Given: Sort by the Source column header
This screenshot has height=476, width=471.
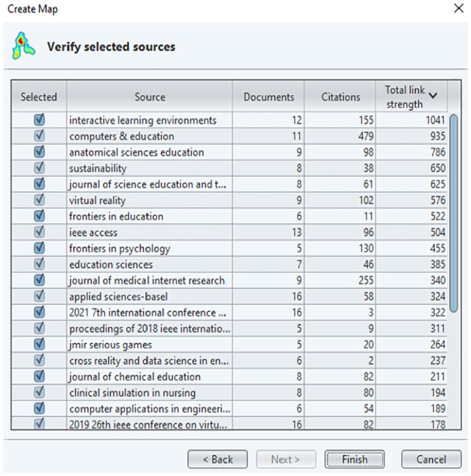Looking at the screenshot, I should [149, 97].
